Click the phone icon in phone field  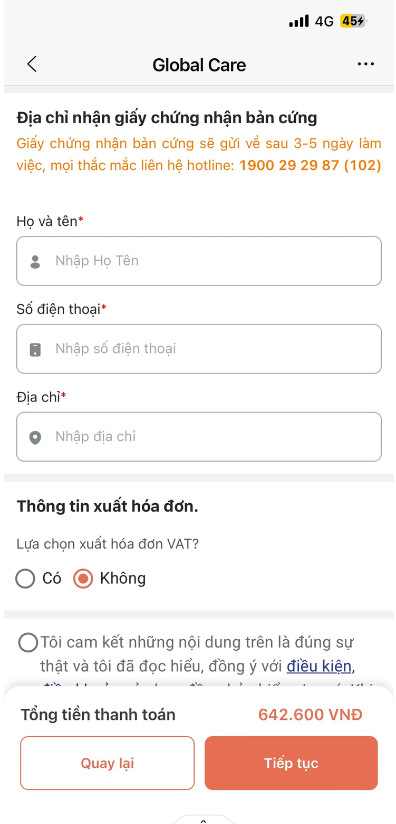(35, 349)
